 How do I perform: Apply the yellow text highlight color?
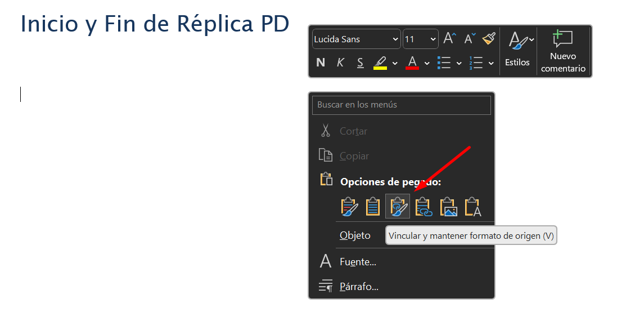pyautogui.click(x=380, y=63)
